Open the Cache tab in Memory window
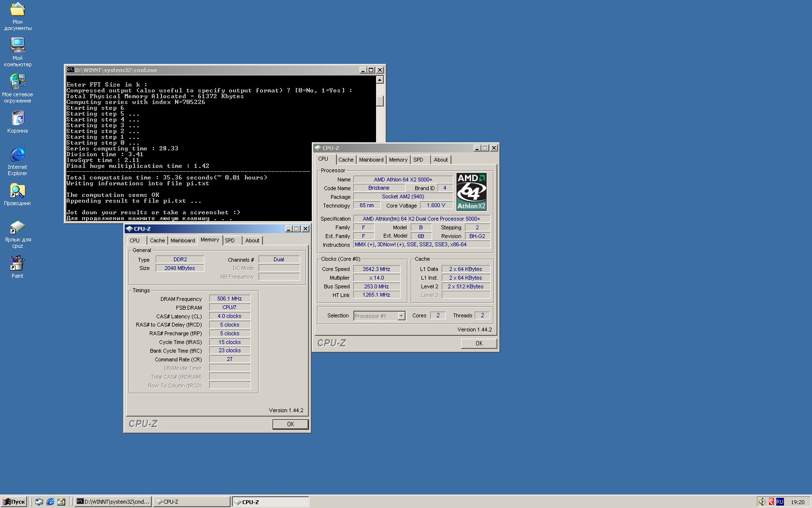This screenshot has height=508, width=812. (157, 240)
